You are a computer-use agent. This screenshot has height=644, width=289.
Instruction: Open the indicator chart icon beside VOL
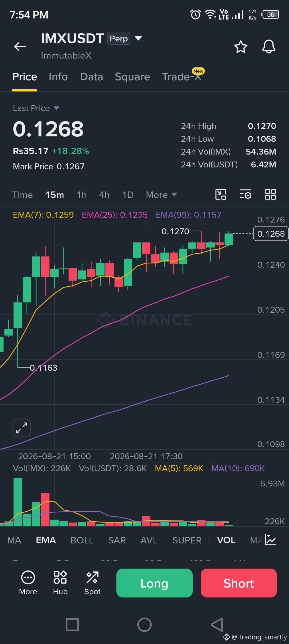pos(270,540)
